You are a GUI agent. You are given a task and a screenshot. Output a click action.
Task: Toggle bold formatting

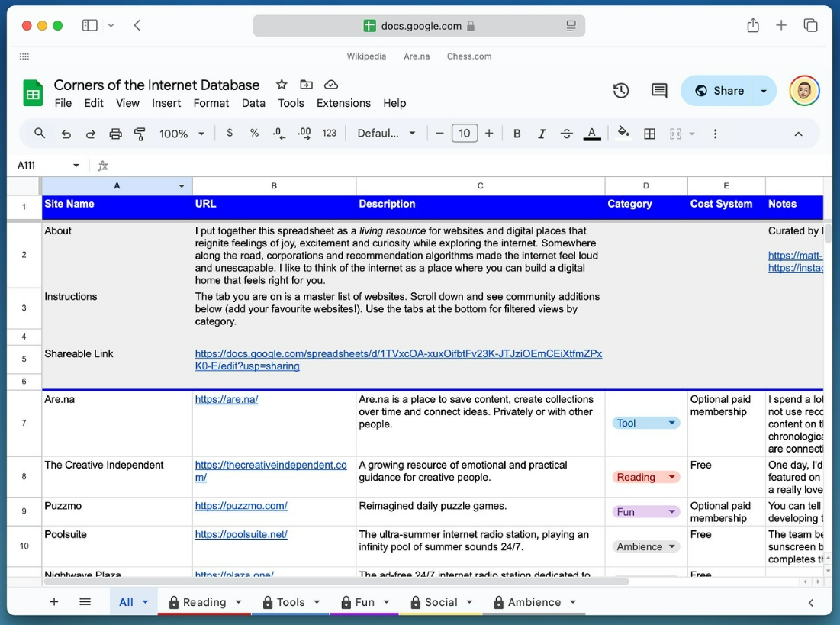(x=517, y=134)
